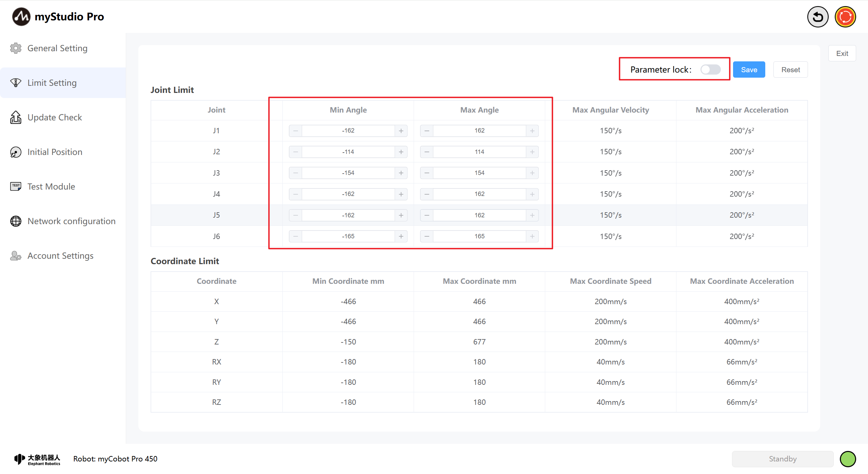Click the back arrow icon at top right
868x474 pixels.
[817, 17]
